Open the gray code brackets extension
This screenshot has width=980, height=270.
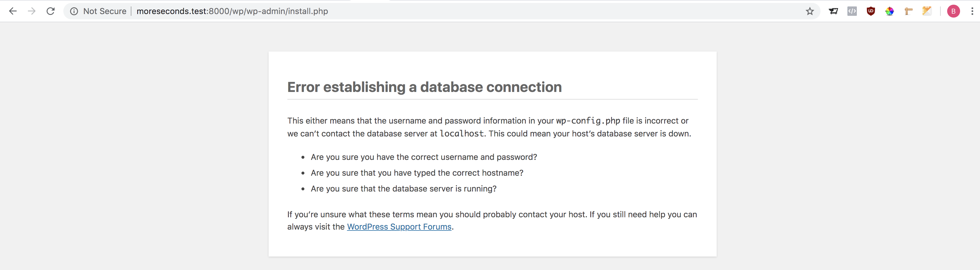[852, 11]
